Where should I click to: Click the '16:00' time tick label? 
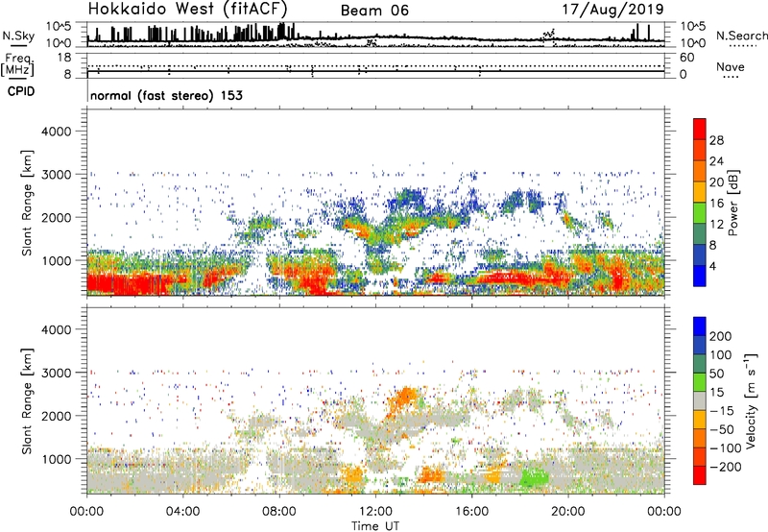click(x=471, y=512)
